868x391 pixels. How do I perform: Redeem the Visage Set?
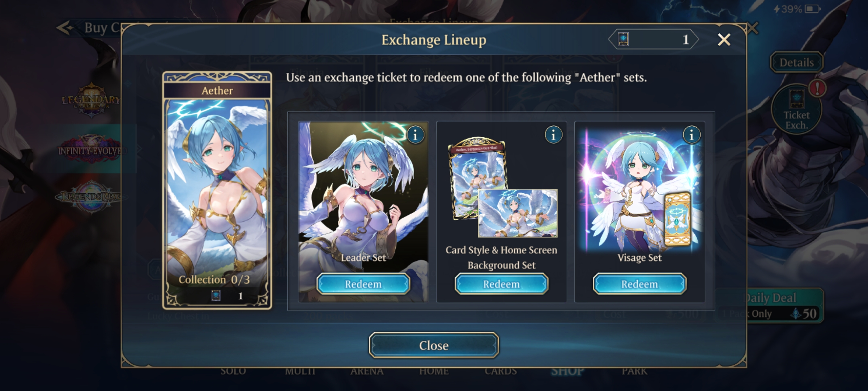tap(639, 284)
